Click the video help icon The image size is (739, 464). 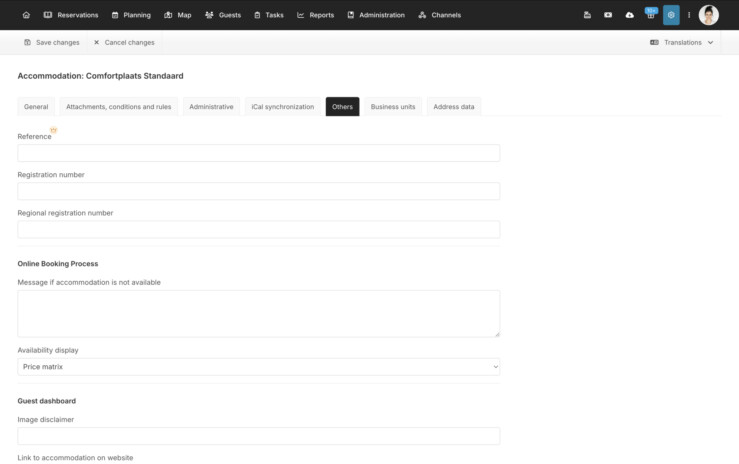pyautogui.click(x=608, y=15)
